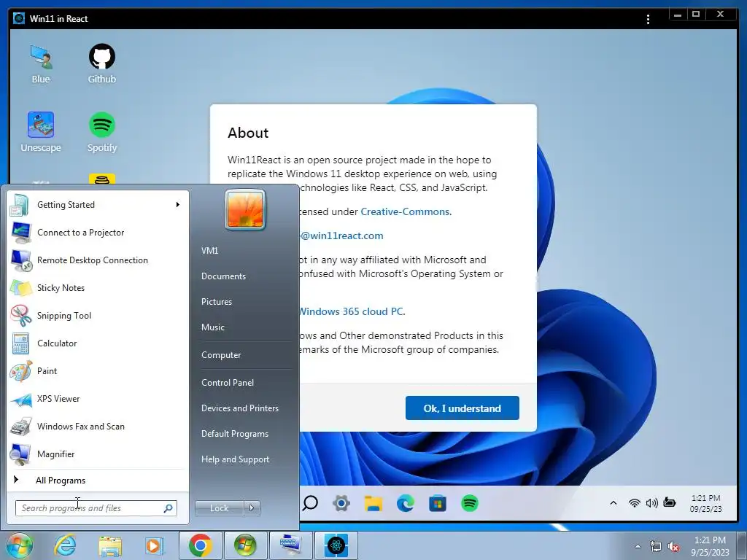The width and height of the screenshot is (747, 560).
Task: Open Windows Explorer folder in taskbar
Action: [x=110, y=545]
